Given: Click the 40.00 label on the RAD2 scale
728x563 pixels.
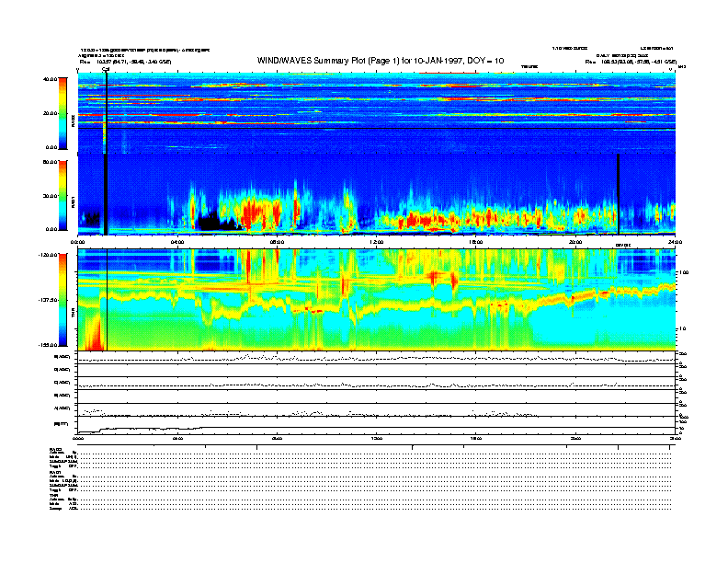Looking at the screenshot, I should click(50, 79).
